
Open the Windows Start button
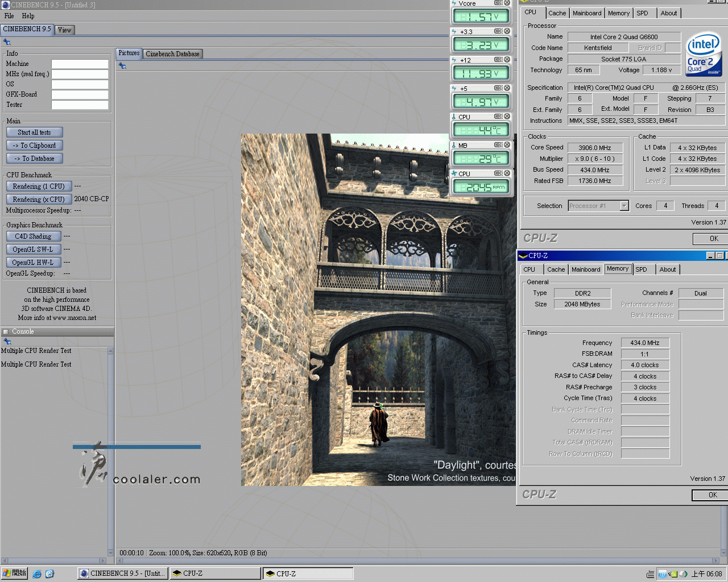[x=14, y=573]
